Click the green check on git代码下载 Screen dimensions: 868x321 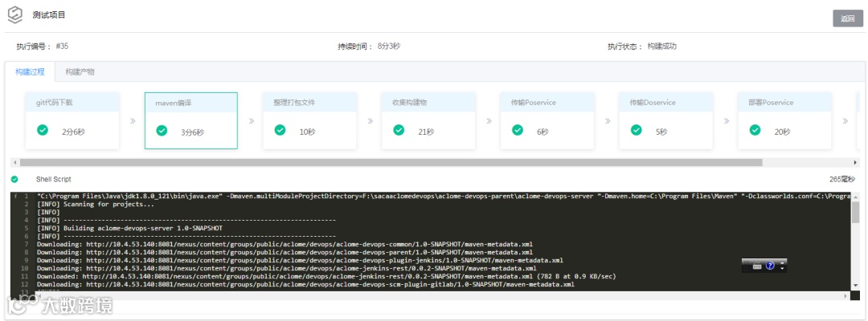pyautogui.click(x=43, y=130)
